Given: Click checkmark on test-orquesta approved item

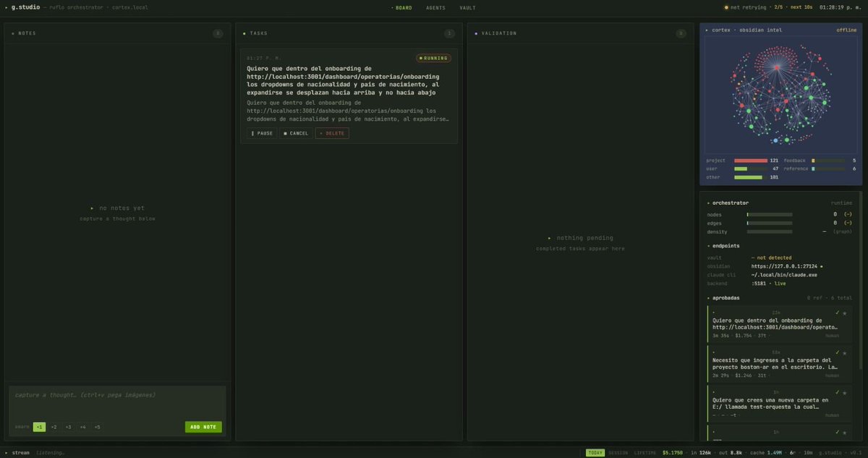Looking at the screenshot, I should (837, 392).
